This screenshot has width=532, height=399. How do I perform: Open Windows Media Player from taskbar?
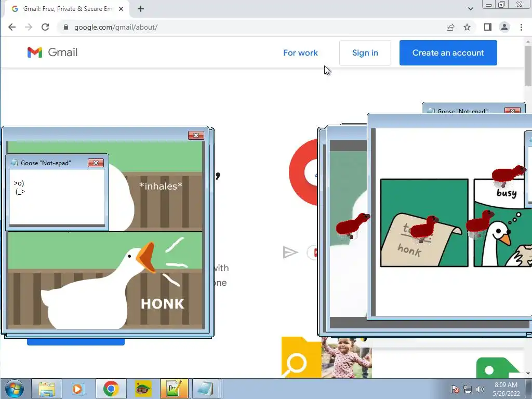click(78, 389)
